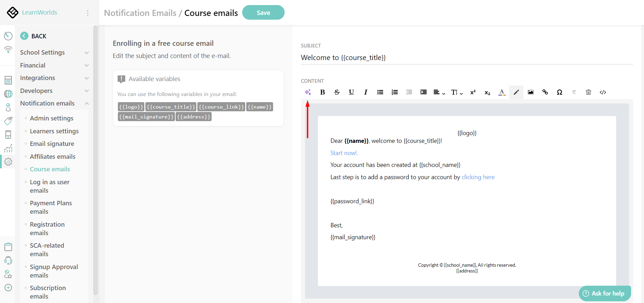644x303 pixels.
Task: Click the AI assistant sparkle icon
Action: pos(308,92)
